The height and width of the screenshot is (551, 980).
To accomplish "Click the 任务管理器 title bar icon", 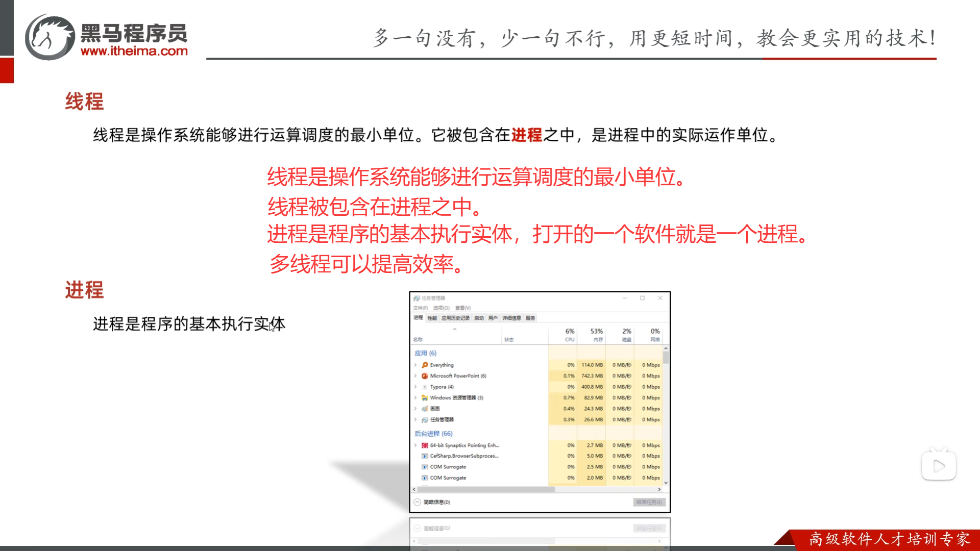I will (416, 298).
